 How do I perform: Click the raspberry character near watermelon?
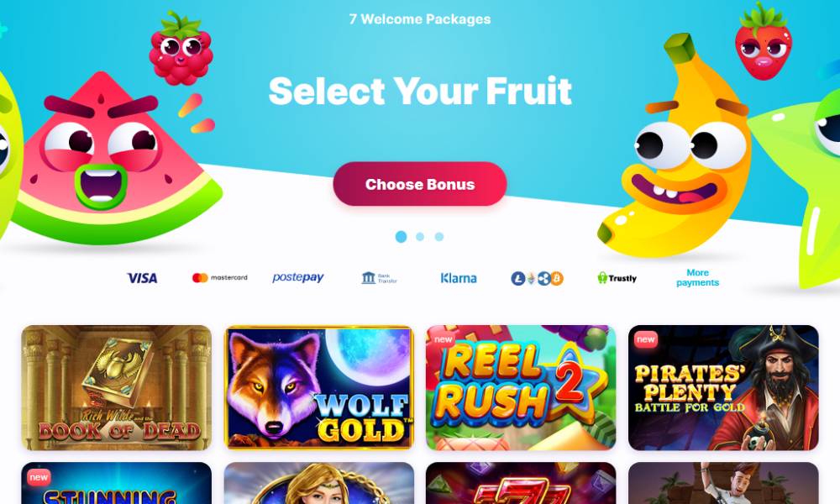point(181,50)
